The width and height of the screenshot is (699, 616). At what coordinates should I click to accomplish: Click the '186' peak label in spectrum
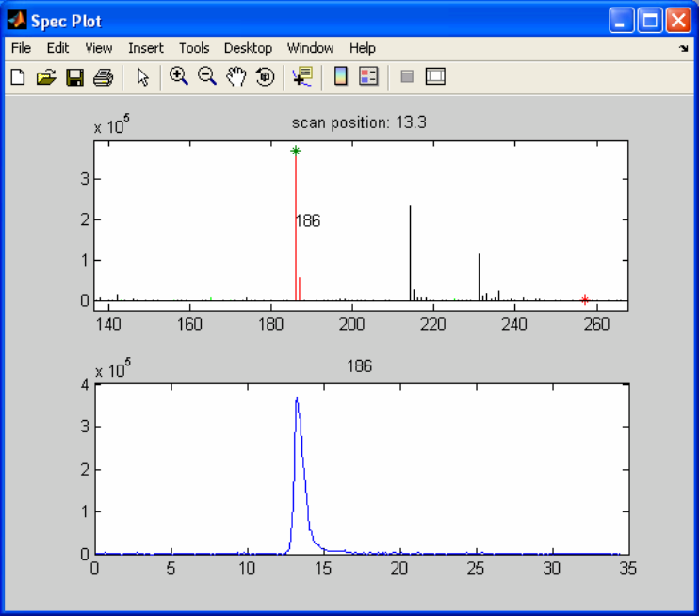[308, 220]
